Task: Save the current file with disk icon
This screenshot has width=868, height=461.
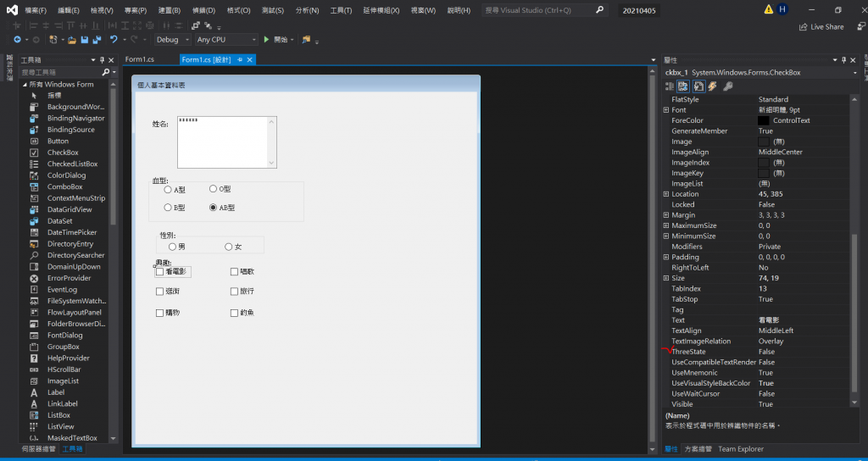Action: pyautogui.click(x=85, y=40)
